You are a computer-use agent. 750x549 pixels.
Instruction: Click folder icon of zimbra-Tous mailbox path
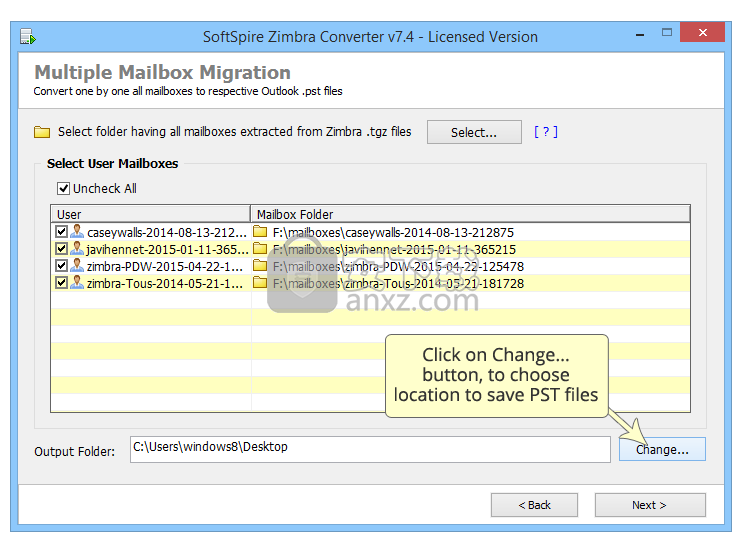(x=260, y=283)
